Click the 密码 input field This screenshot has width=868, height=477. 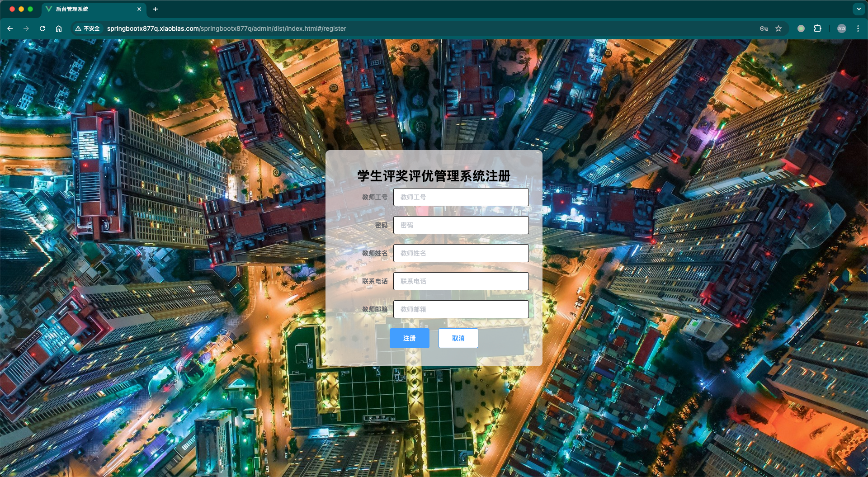click(461, 225)
